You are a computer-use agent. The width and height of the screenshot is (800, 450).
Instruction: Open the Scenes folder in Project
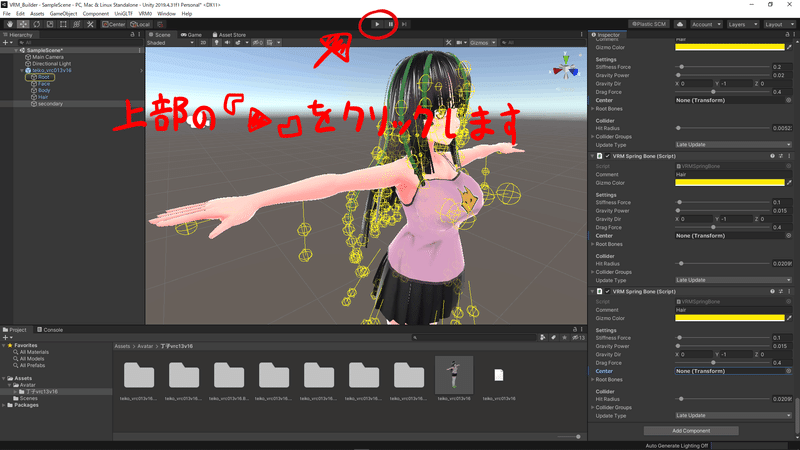28,398
